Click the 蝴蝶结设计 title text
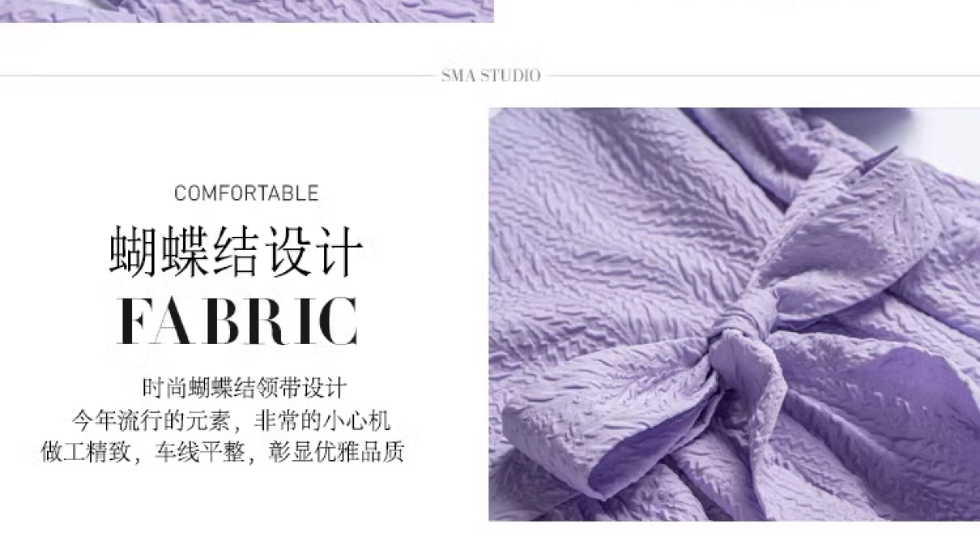Screen dimensions: 980x537 point(236,251)
